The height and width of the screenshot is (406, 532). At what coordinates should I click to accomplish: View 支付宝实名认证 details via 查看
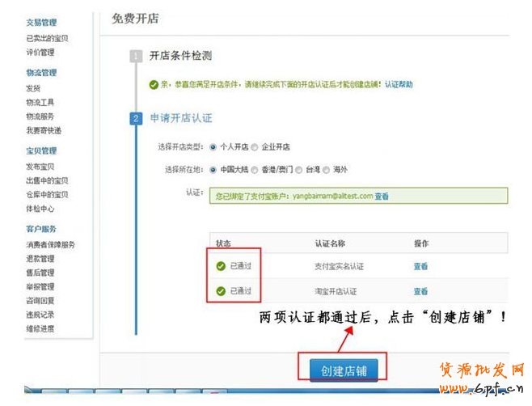tap(420, 267)
